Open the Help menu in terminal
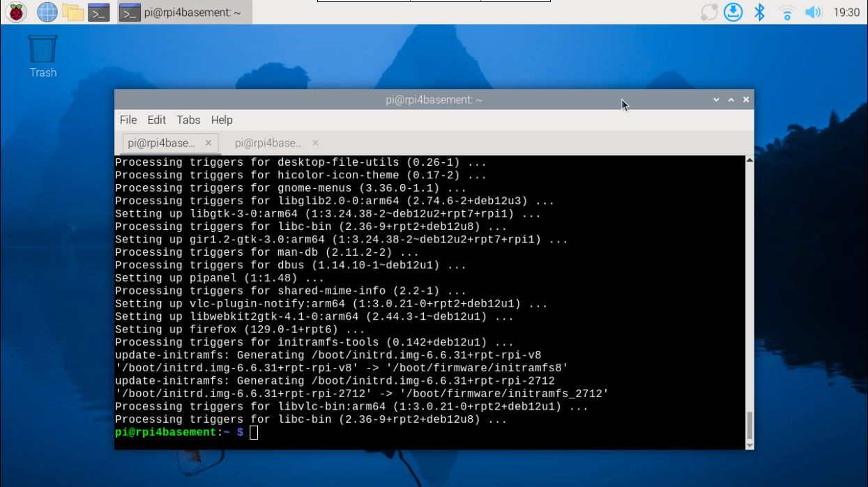 (222, 120)
